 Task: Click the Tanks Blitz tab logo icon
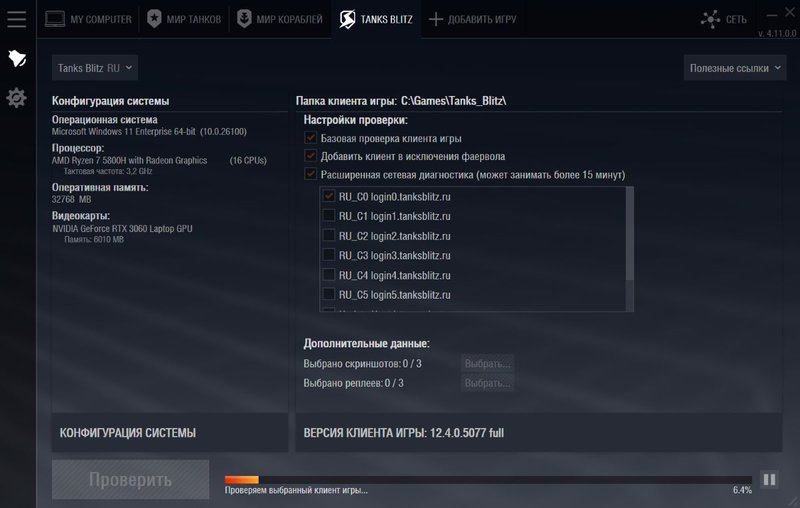(347, 19)
